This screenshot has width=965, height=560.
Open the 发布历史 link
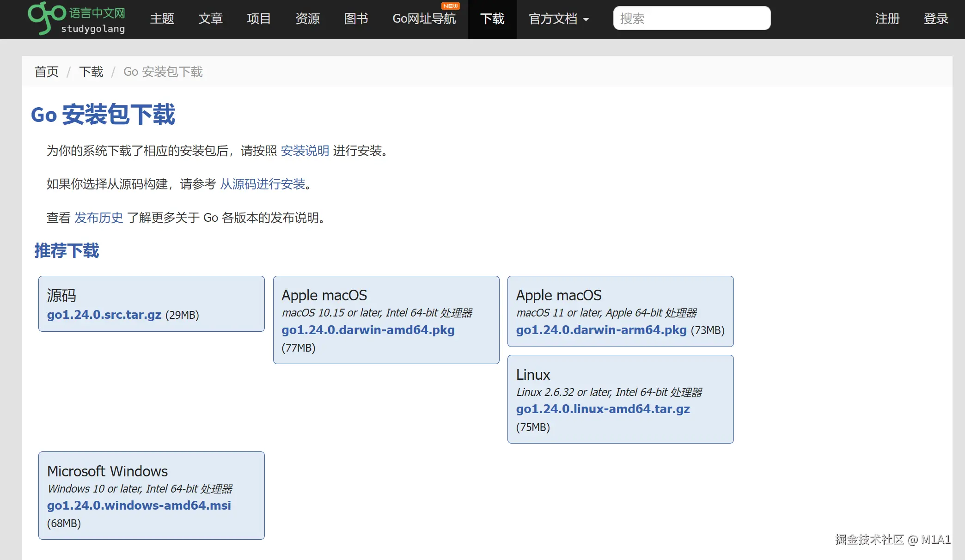point(98,218)
